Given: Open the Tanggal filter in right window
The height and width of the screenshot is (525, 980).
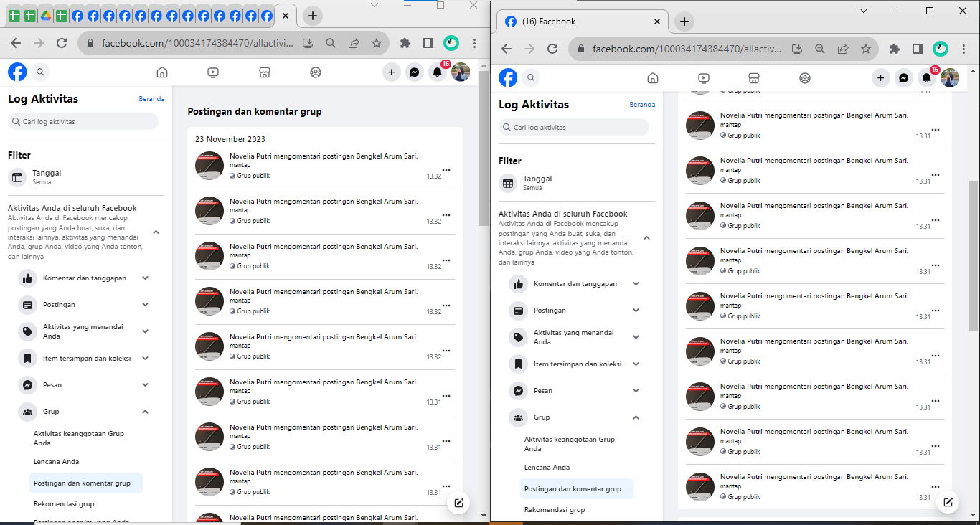Looking at the screenshot, I should tap(577, 183).
